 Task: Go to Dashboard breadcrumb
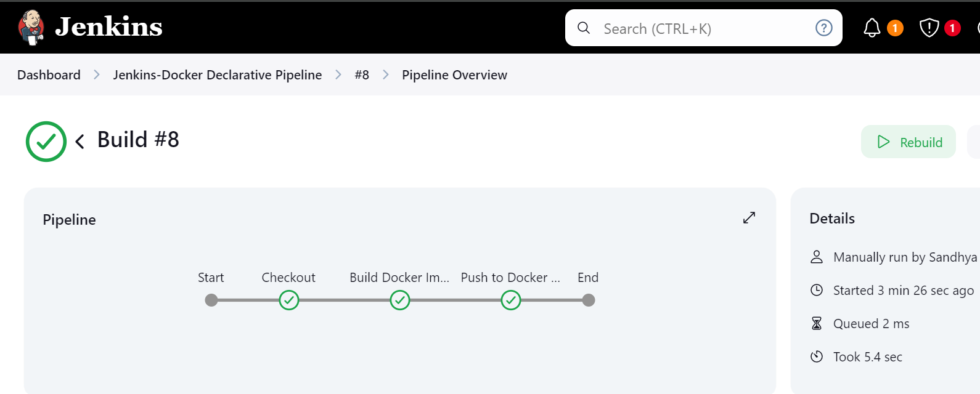(x=49, y=75)
